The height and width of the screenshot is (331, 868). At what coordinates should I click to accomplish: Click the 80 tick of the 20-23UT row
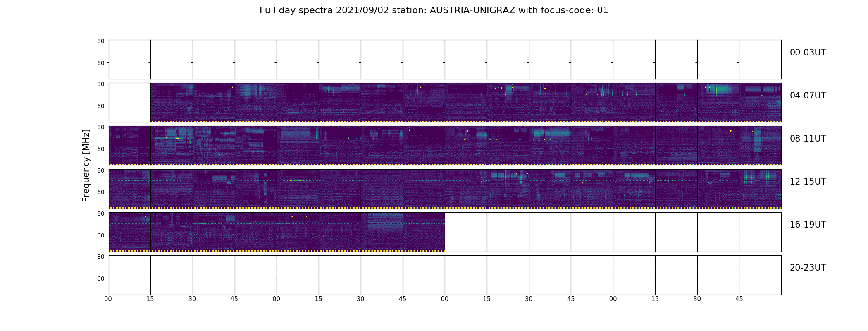coord(100,257)
